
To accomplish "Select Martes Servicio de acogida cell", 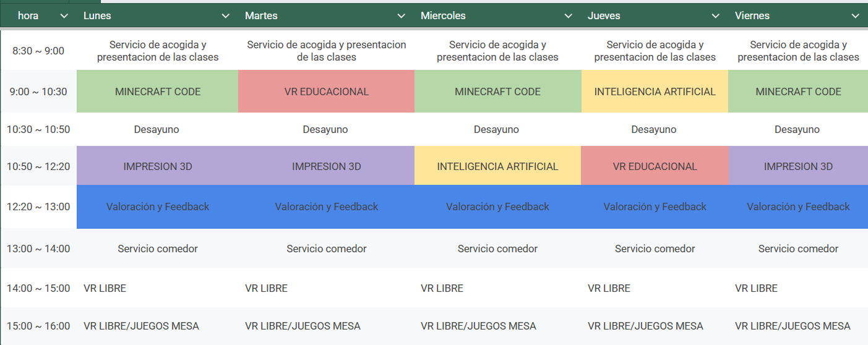I will coord(326,51).
